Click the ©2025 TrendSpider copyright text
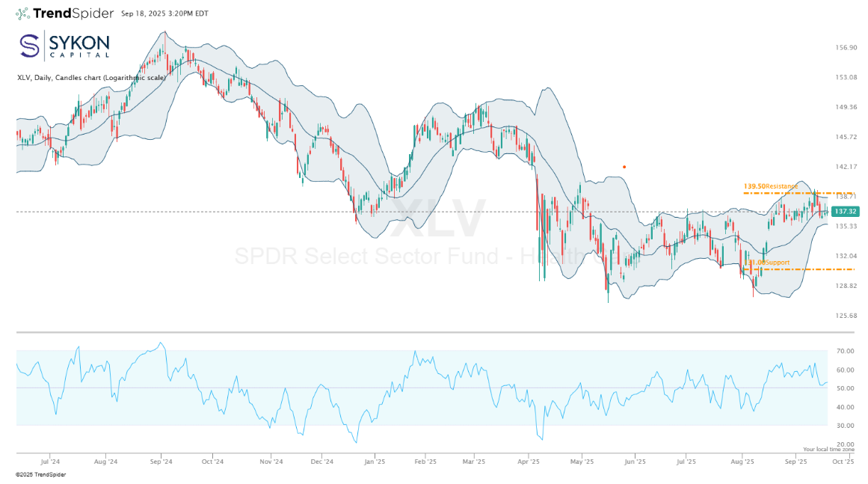This screenshot has height=484, width=868. [x=37, y=475]
